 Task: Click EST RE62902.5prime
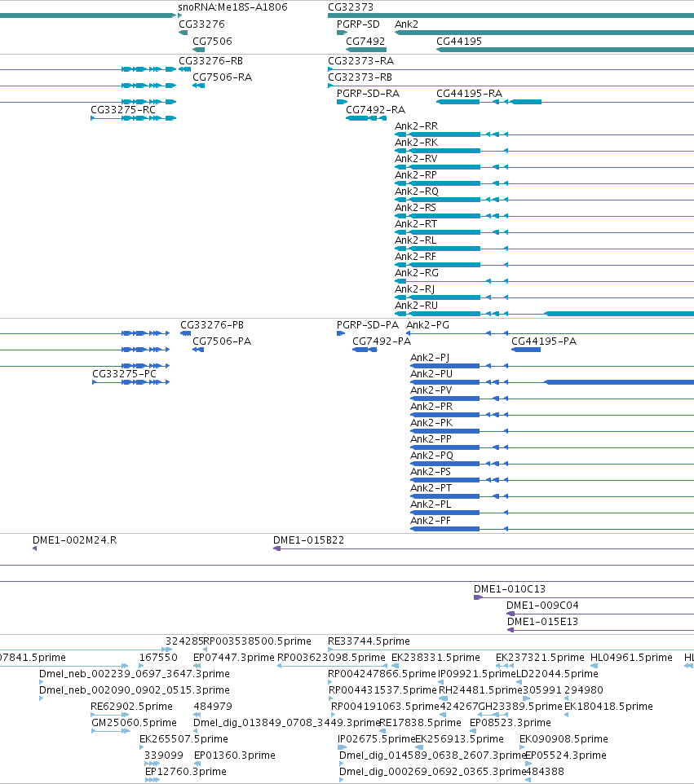point(131,707)
